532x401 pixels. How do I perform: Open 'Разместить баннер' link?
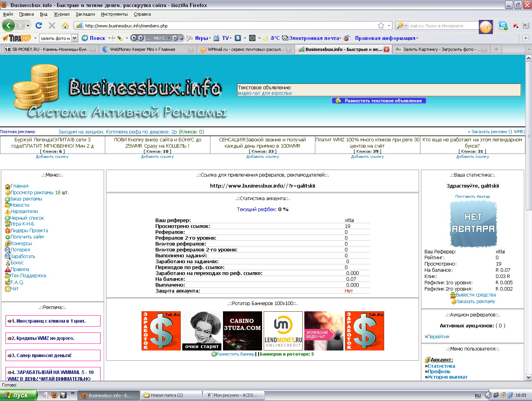coord(235,354)
